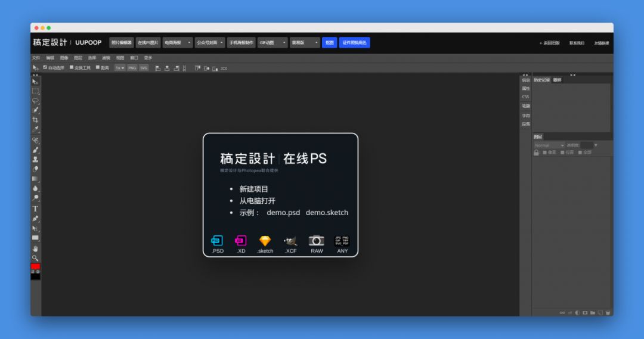Open the 编辑 menu
Viewport: 644px width, 339px height.
(x=50, y=58)
